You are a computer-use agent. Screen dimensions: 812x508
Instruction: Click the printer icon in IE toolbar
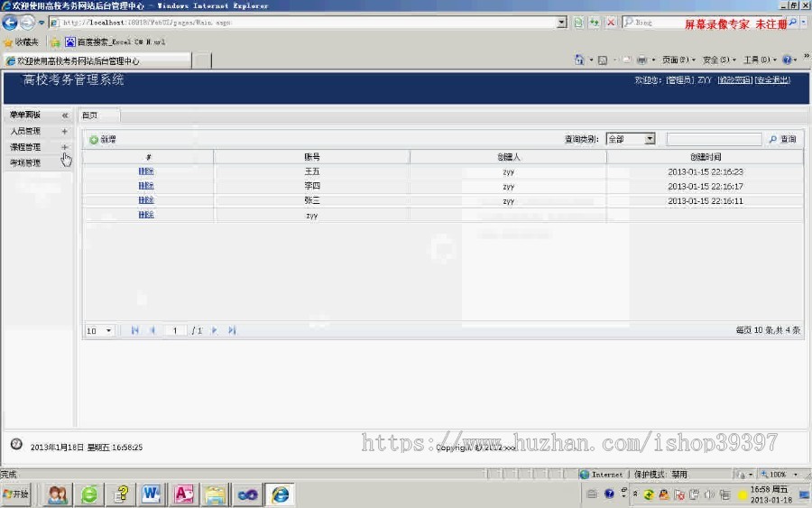point(641,60)
